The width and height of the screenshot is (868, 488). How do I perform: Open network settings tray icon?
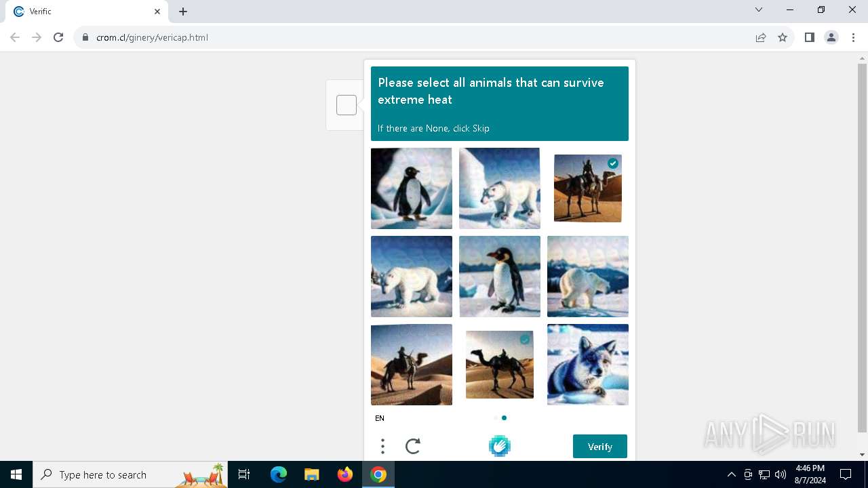click(x=764, y=474)
